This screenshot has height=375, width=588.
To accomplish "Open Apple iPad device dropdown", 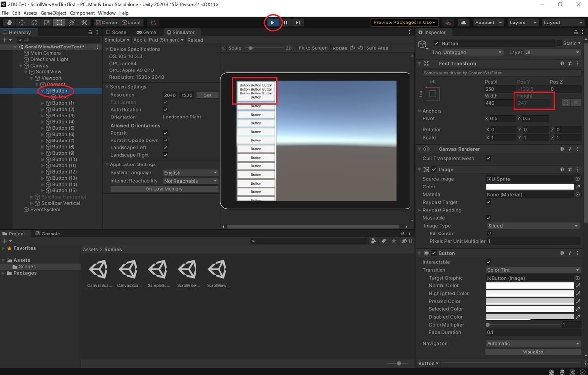I will [x=158, y=40].
